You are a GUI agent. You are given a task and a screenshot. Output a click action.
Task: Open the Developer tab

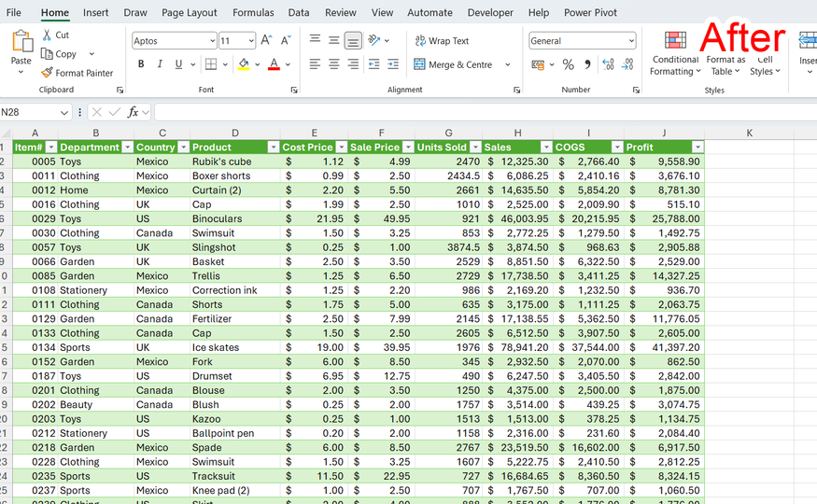tap(490, 12)
